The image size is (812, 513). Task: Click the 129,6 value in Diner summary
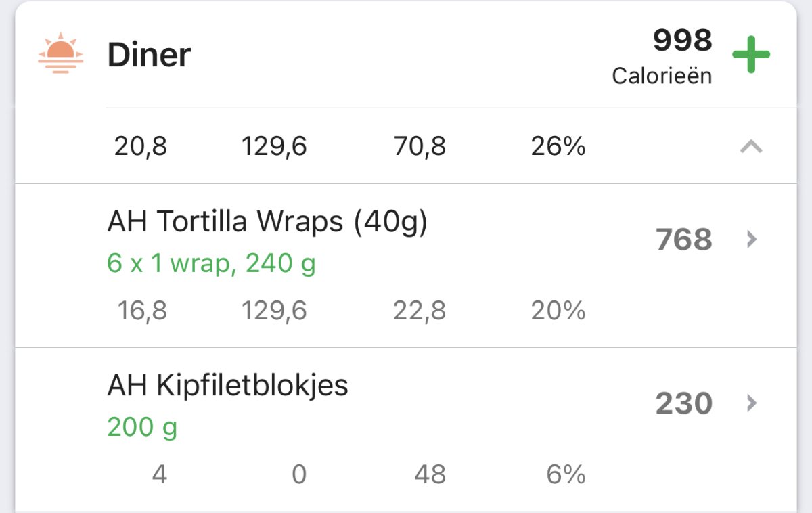point(274,146)
